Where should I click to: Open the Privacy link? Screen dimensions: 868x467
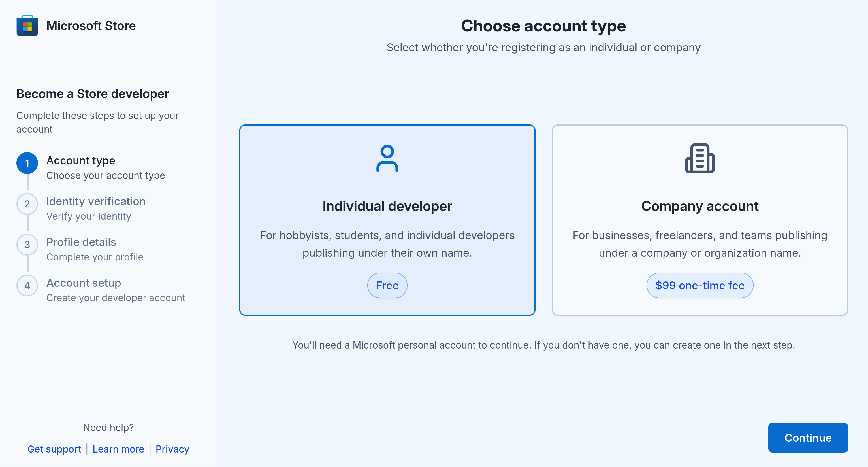click(172, 449)
